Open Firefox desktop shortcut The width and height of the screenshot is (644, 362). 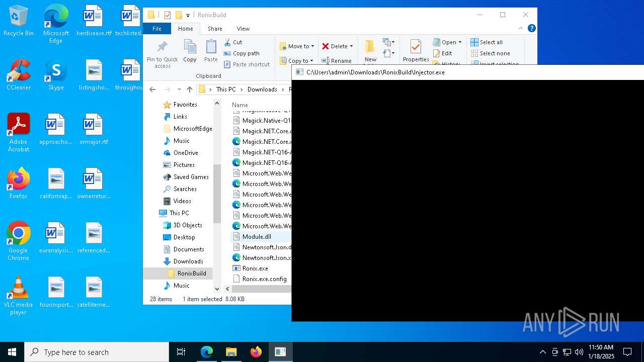[x=19, y=184]
